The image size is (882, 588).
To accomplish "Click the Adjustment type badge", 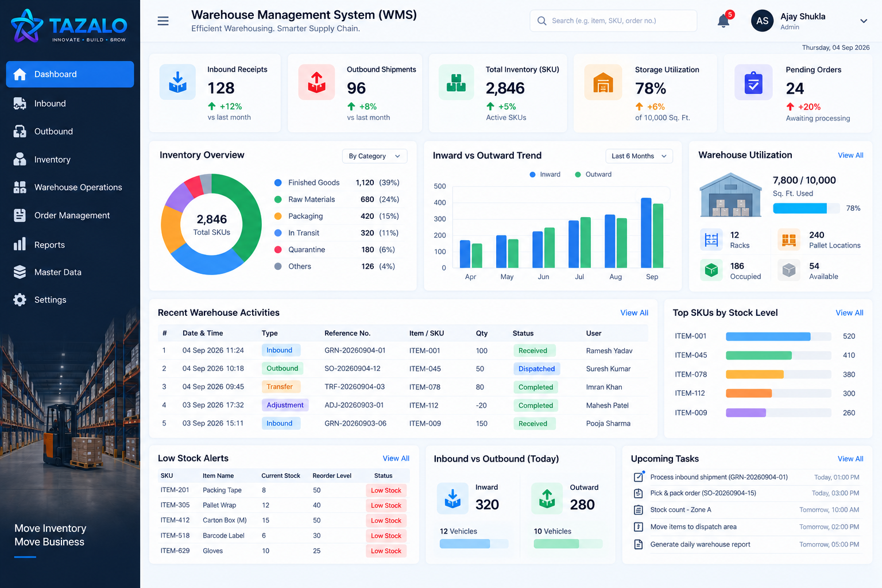I will coord(285,405).
